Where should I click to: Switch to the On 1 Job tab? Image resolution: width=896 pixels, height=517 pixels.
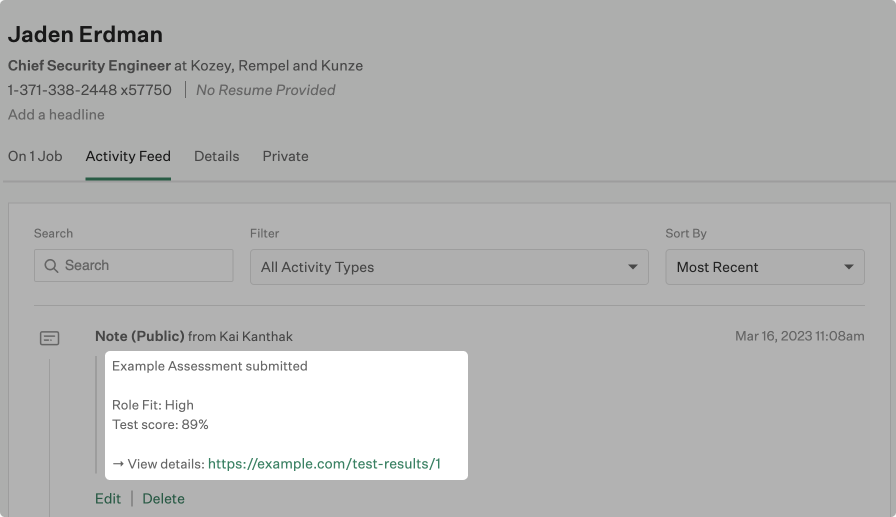(35, 156)
